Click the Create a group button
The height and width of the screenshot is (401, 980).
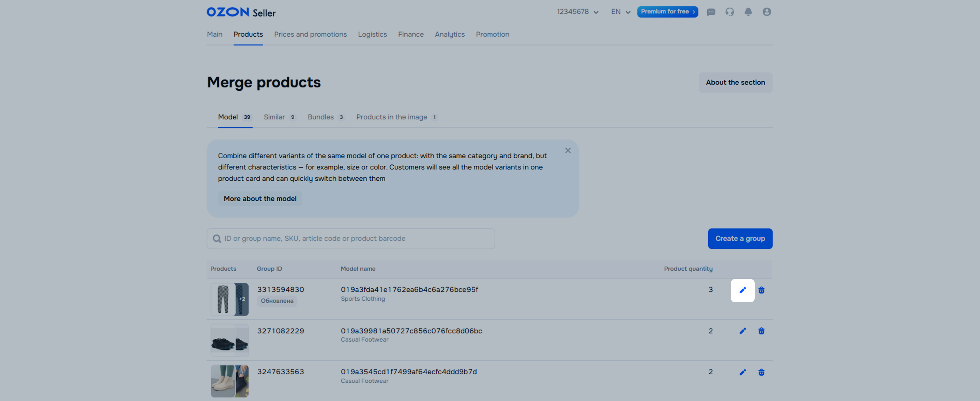tap(740, 238)
